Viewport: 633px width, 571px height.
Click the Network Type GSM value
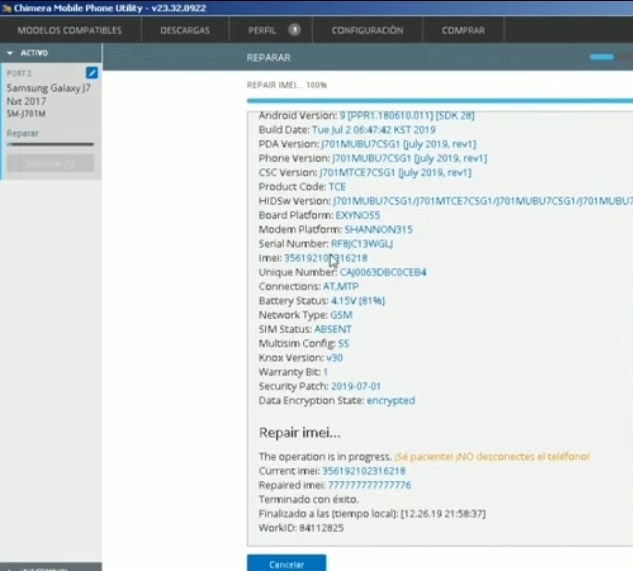341,315
